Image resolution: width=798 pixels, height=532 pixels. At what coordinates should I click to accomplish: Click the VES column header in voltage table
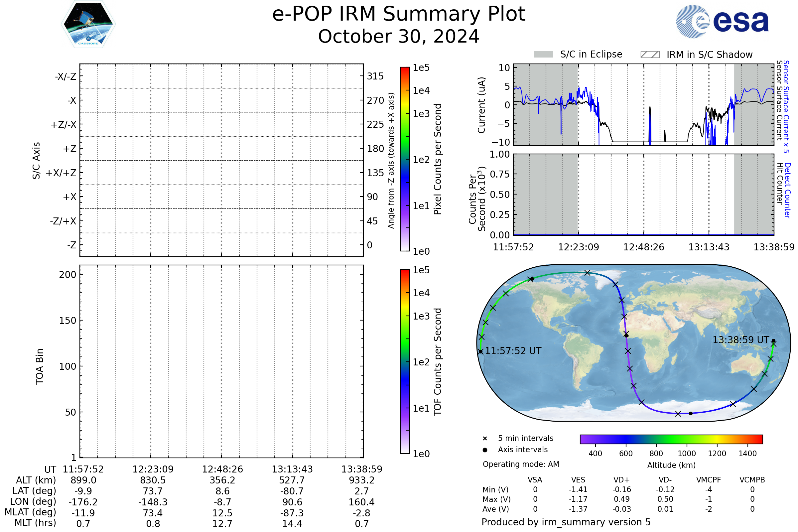[x=578, y=480]
